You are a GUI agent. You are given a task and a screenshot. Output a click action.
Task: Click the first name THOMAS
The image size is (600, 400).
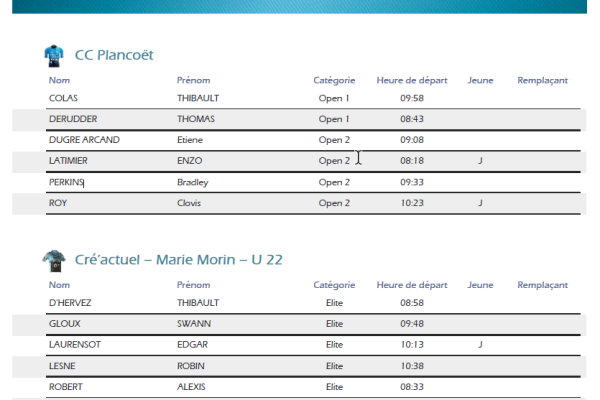coord(196,119)
